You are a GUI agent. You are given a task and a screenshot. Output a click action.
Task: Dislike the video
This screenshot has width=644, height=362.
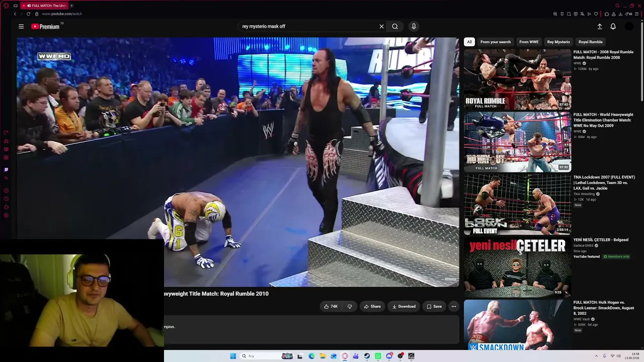point(350,307)
